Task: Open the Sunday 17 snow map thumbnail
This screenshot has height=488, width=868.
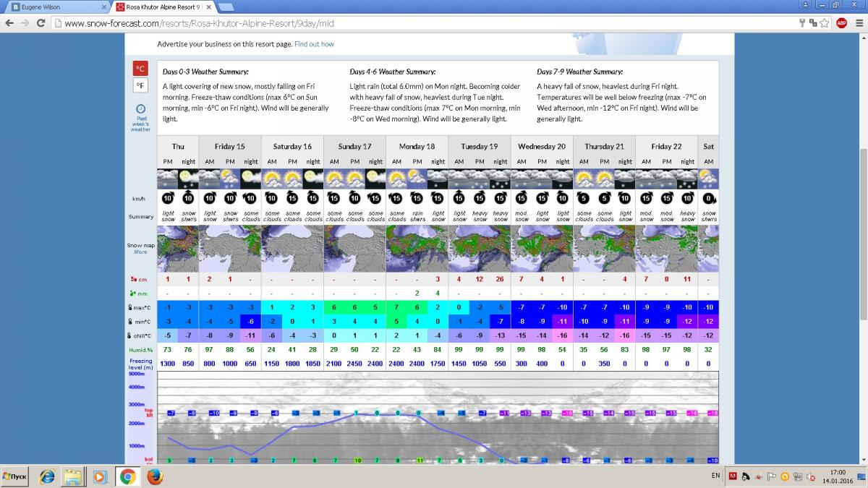Action: (x=354, y=249)
